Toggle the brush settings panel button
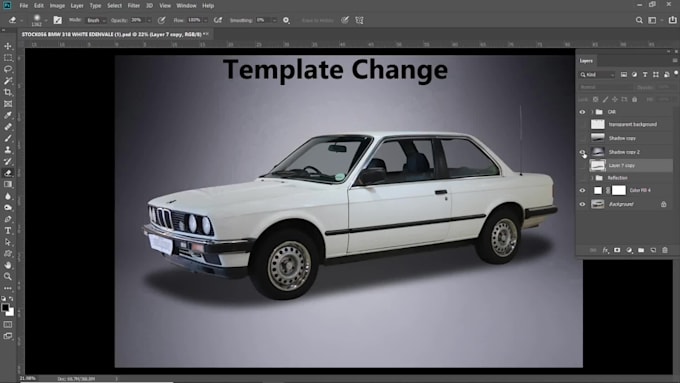Screen dimensions: 680x383 57,20
